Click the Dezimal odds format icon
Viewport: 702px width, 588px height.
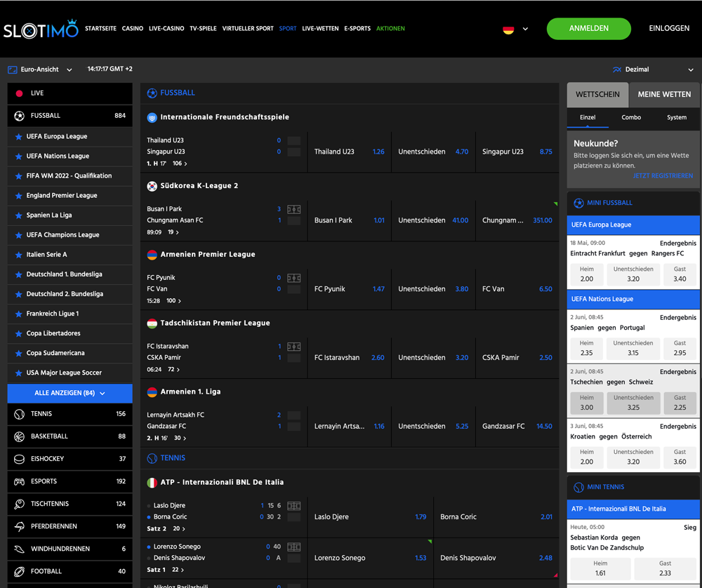point(617,69)
